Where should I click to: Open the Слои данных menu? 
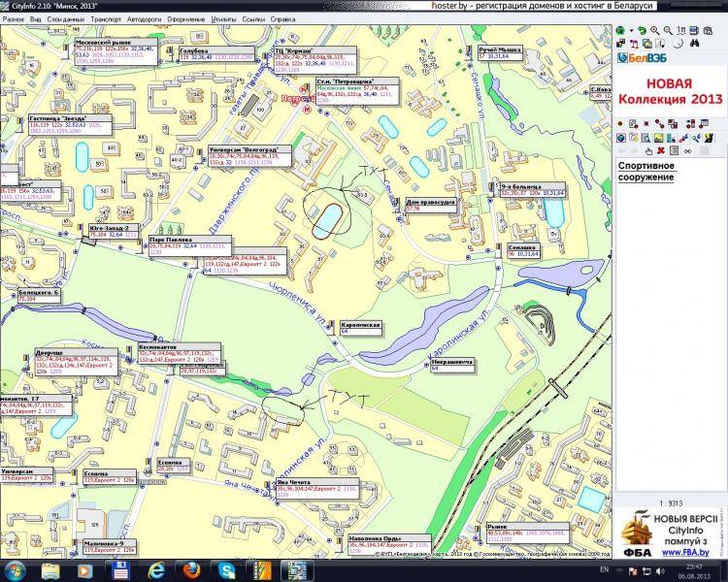click(x=64, y=18)
